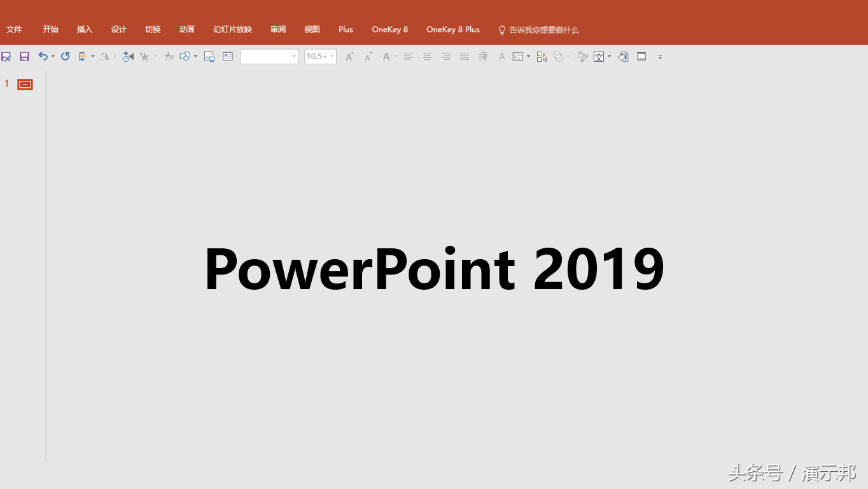This screenshot has height=489, width=868.
Task: Click the plain A text effects icon
Action: pos(501,57)
